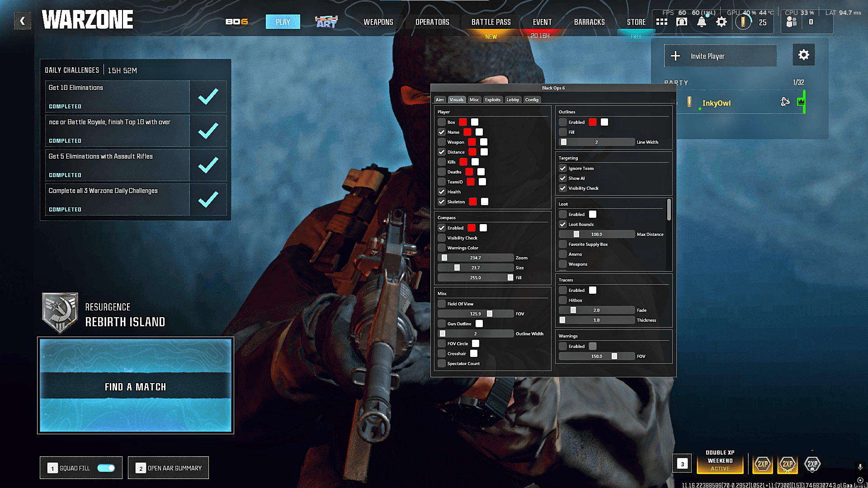The height and width of the screenshot is (488, 868).
Task: Click the microphone icon in the corner
Action: [x=860, y=467]
